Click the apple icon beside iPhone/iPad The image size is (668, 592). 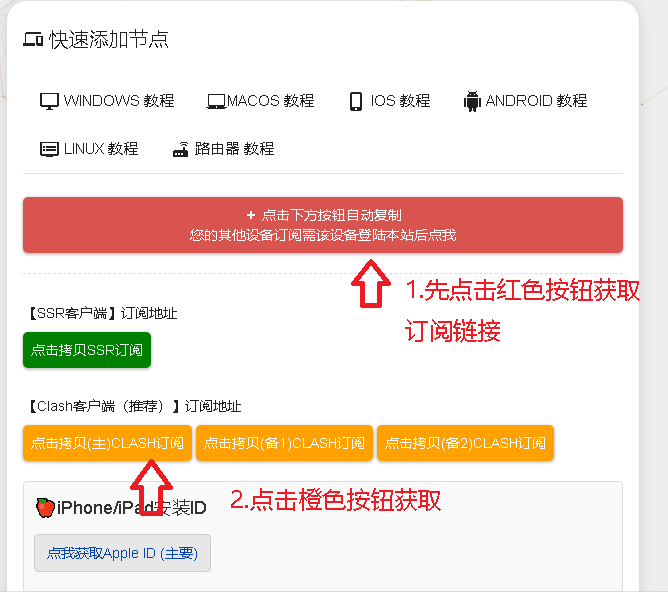(45, 508)
